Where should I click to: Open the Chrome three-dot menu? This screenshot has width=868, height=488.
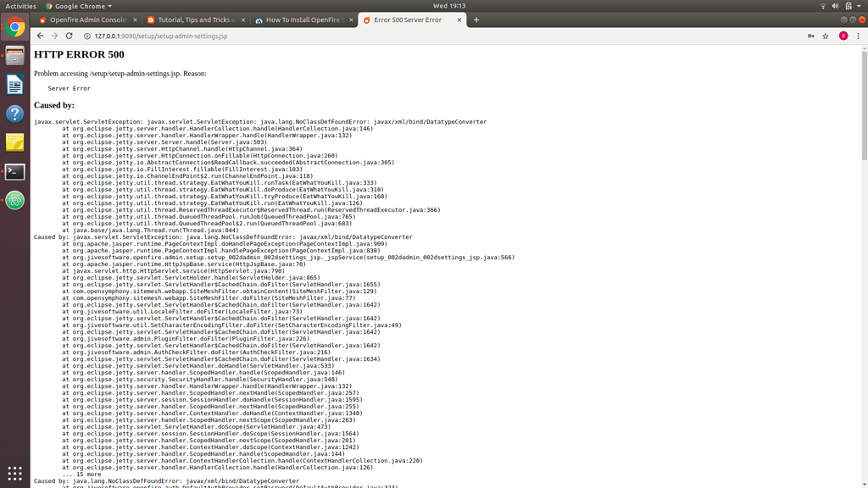859,36
